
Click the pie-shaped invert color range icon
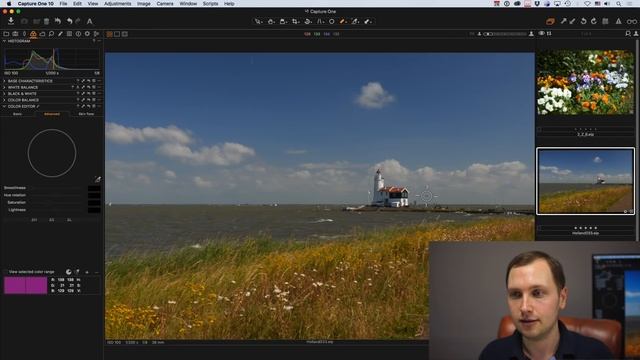(69, 271)
